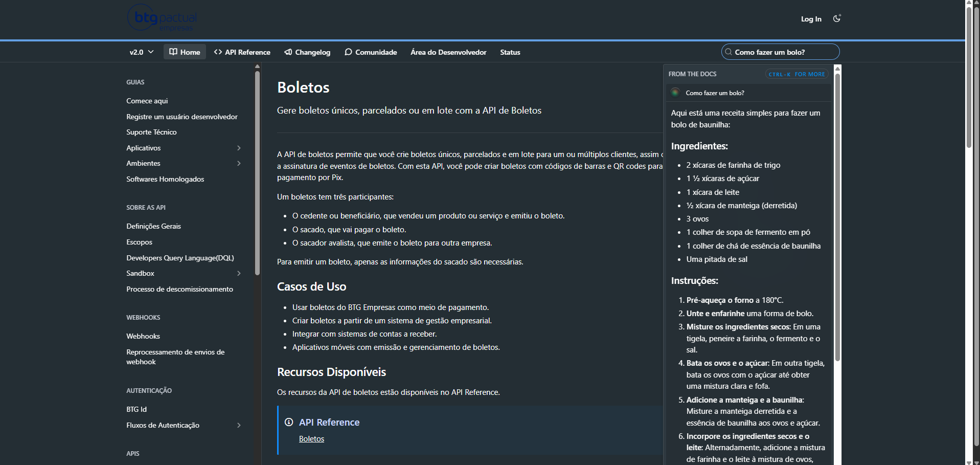Click '2 xícaras de farinha de trigo' item

pos(733,165)
